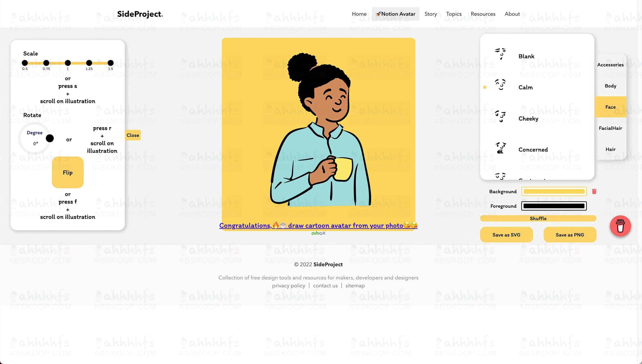Image resolution: width=642 pixels, height=364 pixels.
Task: Toggle the Flip illustration button
Action: coord(68,172)
